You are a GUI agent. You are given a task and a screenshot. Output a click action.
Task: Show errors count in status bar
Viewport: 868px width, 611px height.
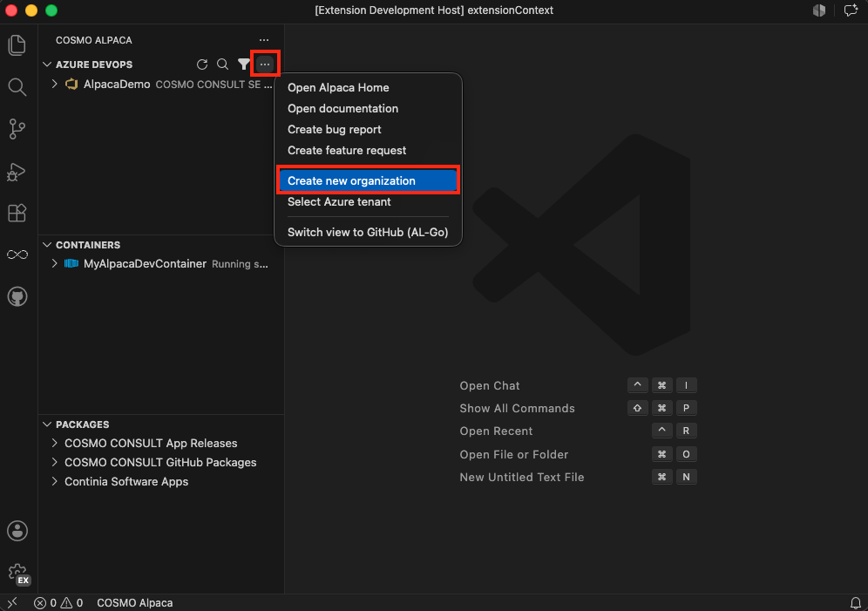point(45,602)
